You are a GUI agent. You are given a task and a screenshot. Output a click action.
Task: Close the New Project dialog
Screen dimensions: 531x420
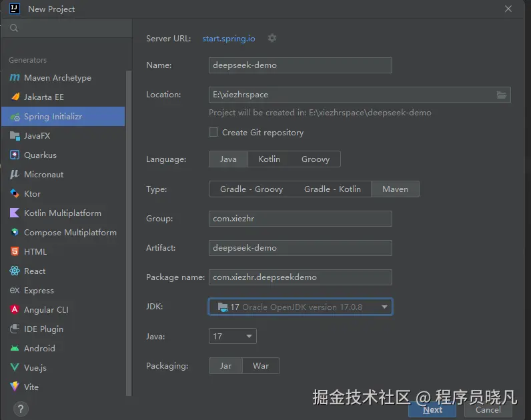[x=508, y=9]
